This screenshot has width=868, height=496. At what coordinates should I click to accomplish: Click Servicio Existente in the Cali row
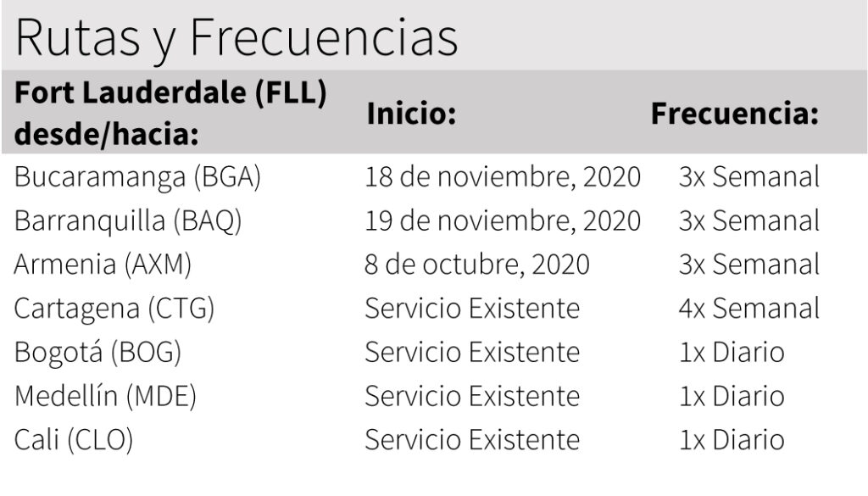[472, 440]
